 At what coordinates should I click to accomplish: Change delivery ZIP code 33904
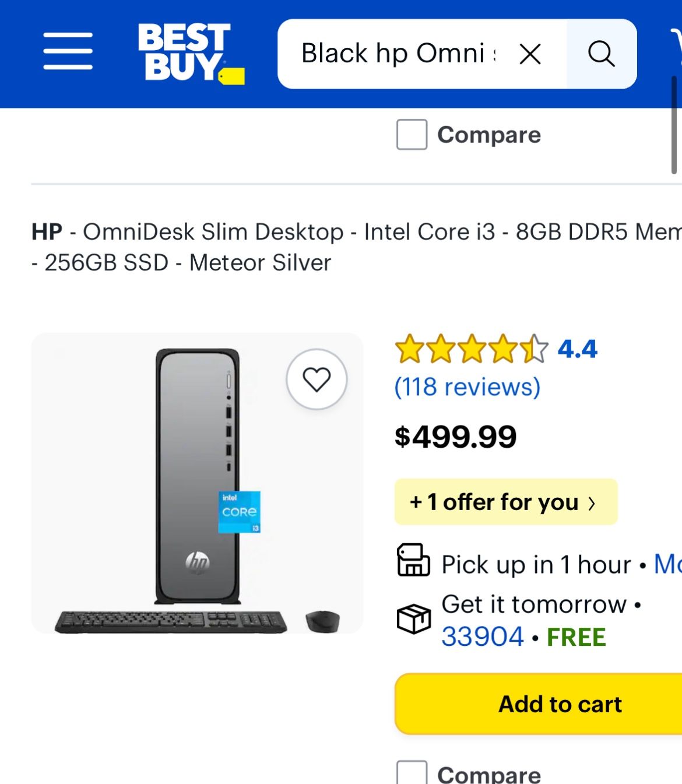(483, 637)
